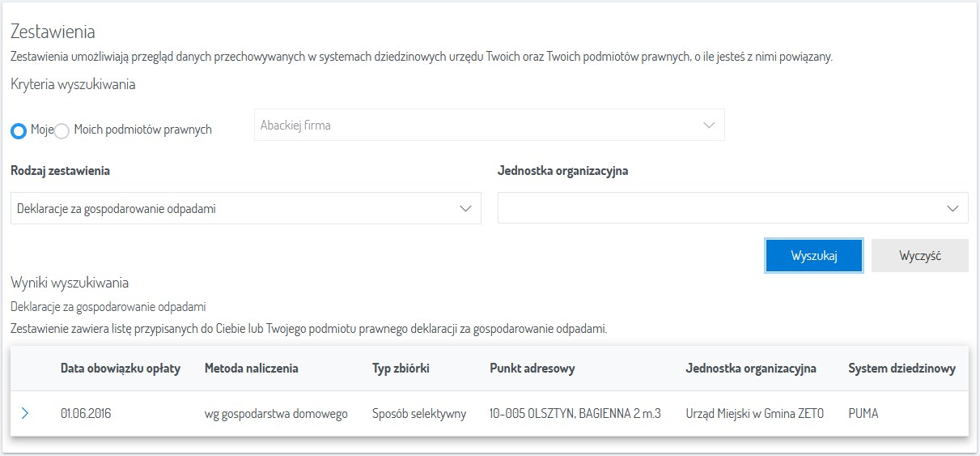Viewport: 980px width, 456px height.
Task: Click the "Punkt adresowy" column header
Action: [x=532, y=369]
